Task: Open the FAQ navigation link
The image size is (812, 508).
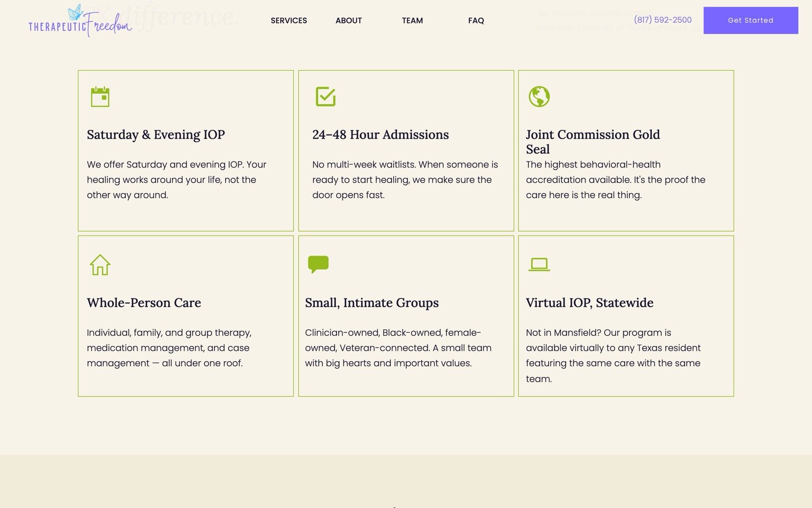Action: tap(476, 20)
